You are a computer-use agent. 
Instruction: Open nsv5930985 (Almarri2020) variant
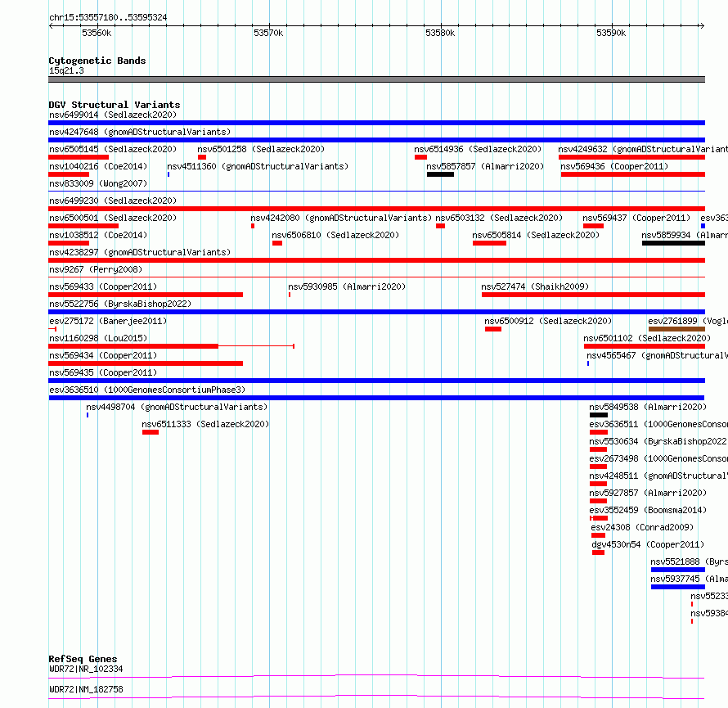pyautogui.click(x=347, y=286)
